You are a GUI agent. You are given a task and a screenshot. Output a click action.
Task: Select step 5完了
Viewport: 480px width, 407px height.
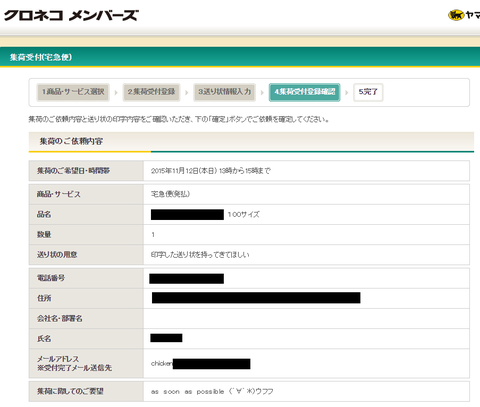click(368, 92)
